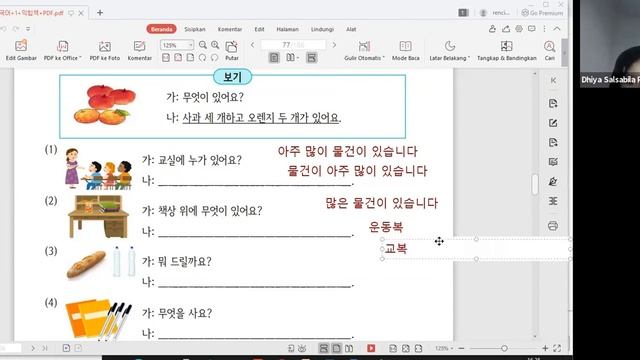Click the 교복 text box
Screen dimensions: 640x360
(476, 249)
